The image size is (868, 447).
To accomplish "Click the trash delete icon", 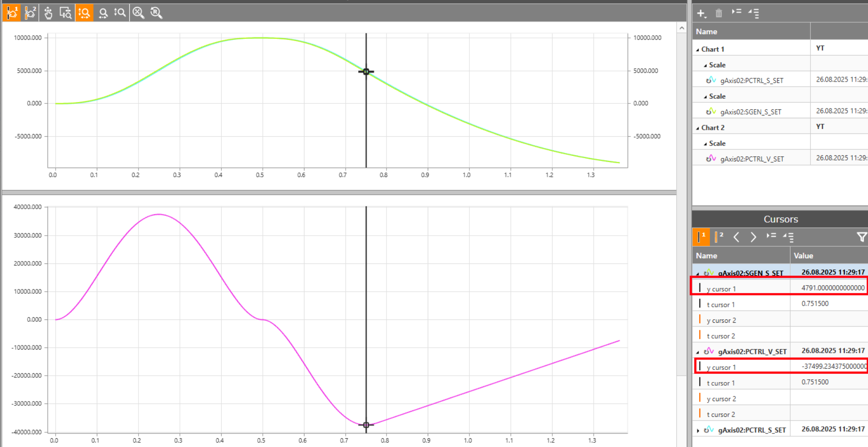I will click(719, 13).
